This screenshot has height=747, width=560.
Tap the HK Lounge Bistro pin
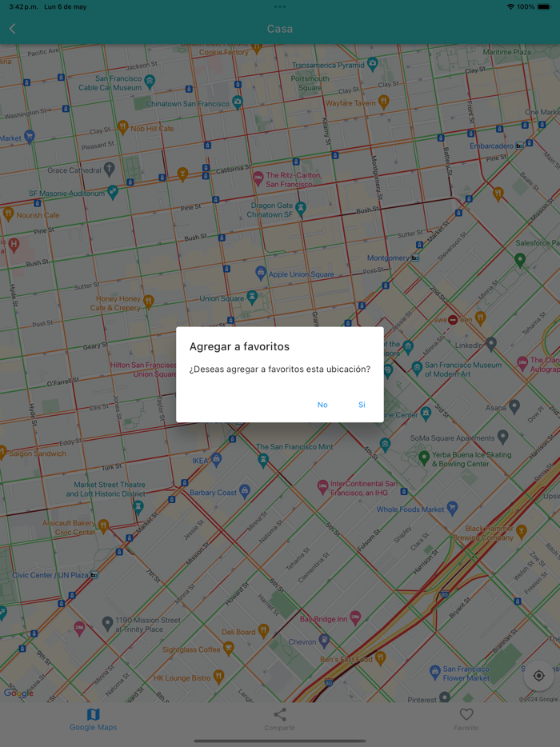coord(218,677)
